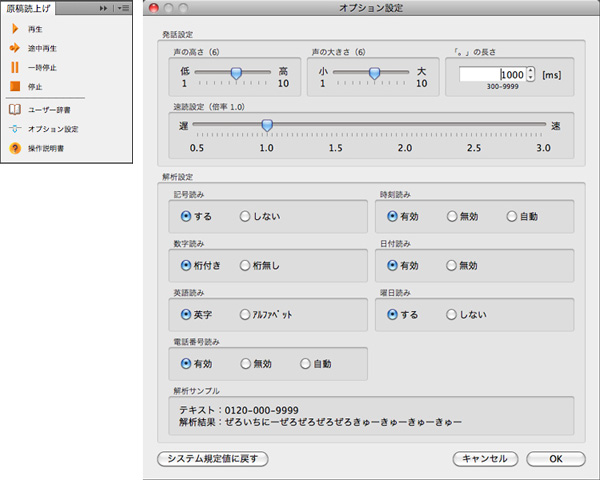Click the 停止 stop icon
This screenshot has height=480, width=600.
click(x=15, y=87)
